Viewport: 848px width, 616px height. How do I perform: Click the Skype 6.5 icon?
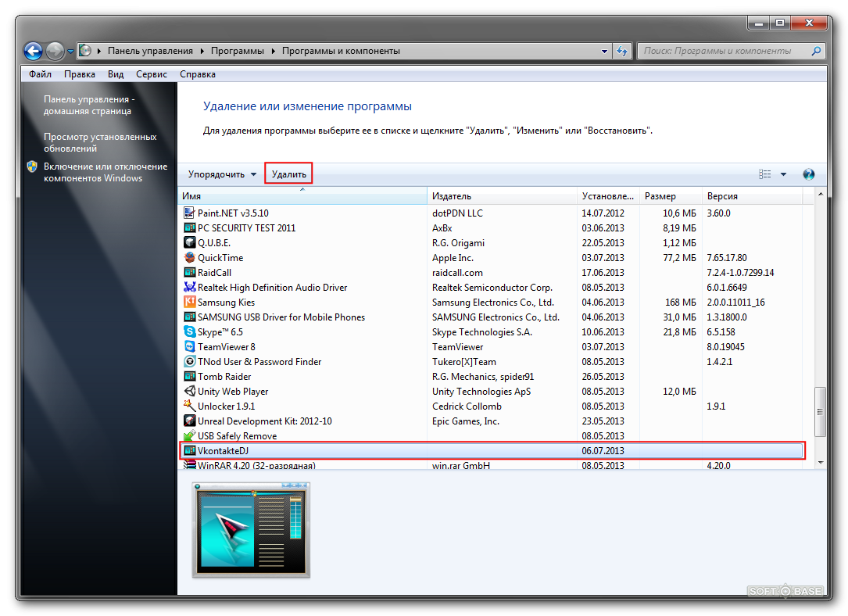[189, 331]
